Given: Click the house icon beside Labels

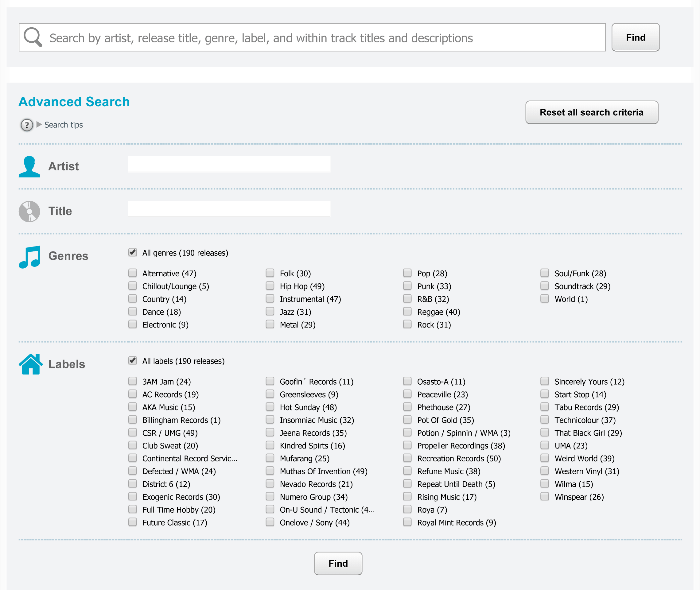Looking at the screenshot, I should [x=30, y=364].
